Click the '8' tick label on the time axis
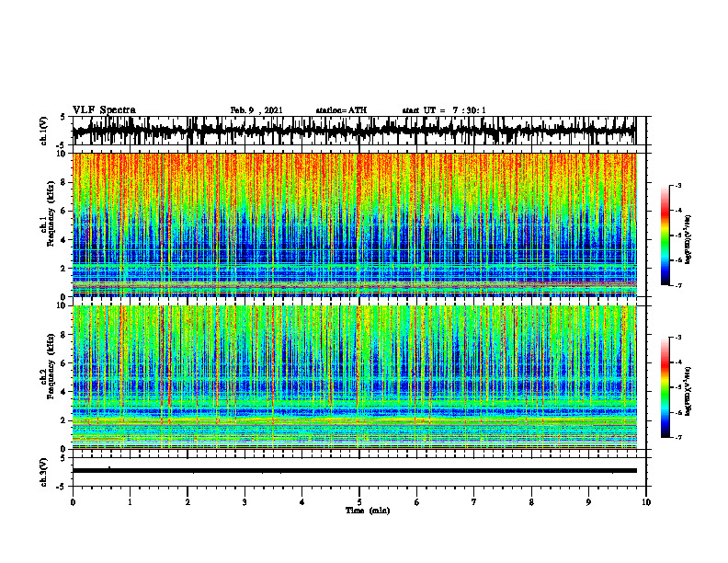This screenshot has width=728, height=563. click(x=531, y=502)
